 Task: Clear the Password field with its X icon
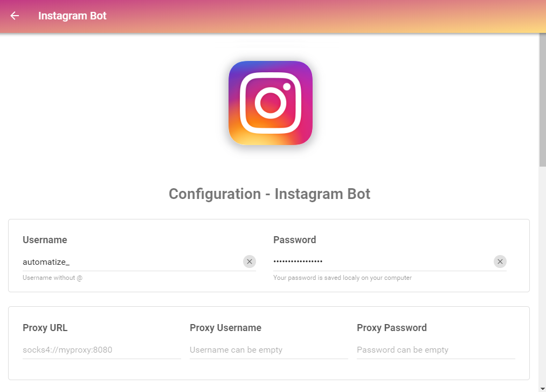(500, 261)
